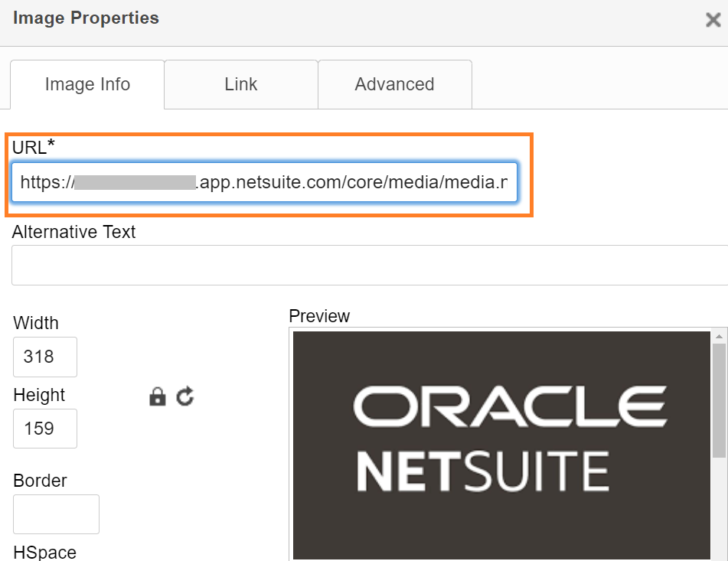Click the reset size circular arrow icon
Screen dimensions: 728x561
tap(185, 396)
